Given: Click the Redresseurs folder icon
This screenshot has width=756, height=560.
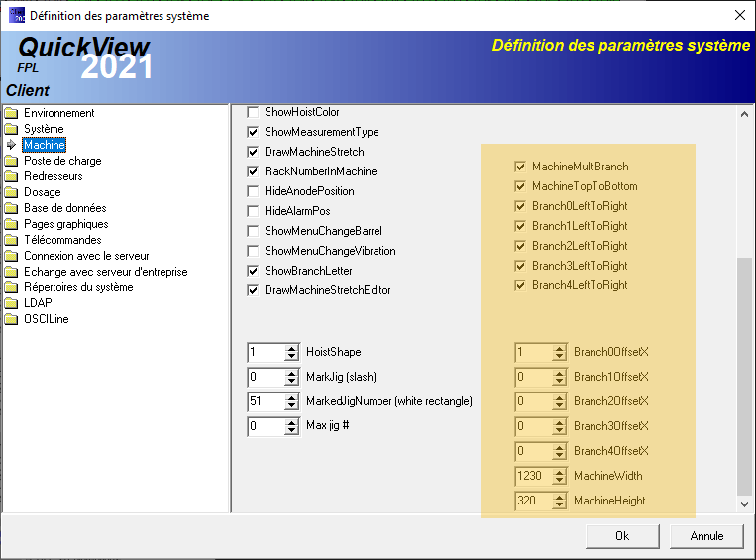Looking at the screenshot, I should click(x=11, y=176).
